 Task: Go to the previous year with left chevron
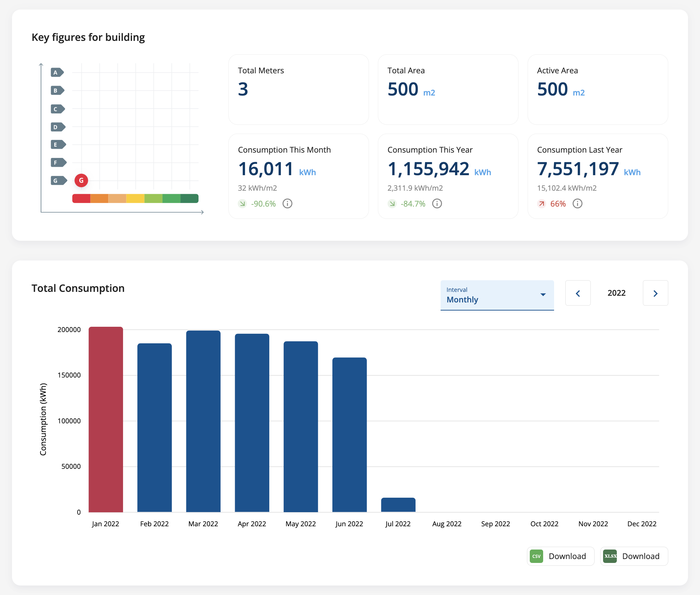point(578,293)
